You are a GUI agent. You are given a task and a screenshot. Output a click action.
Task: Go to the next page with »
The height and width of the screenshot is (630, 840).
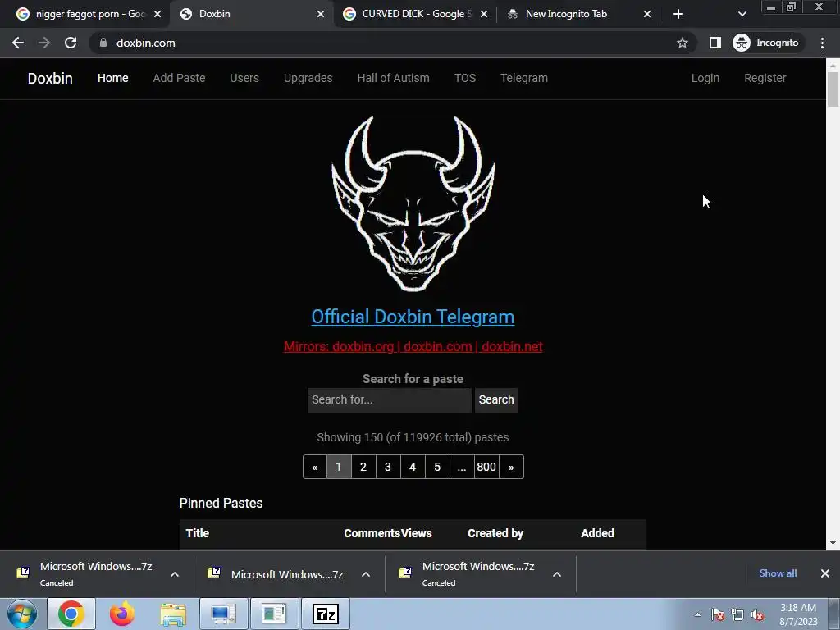point(511,467)
